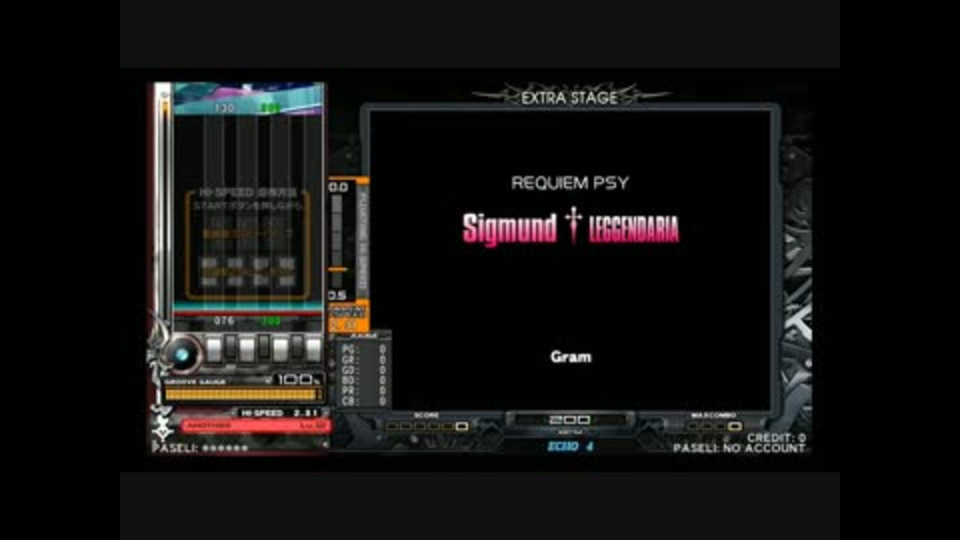
Task: Click the HI-SPEED 2.31 readout
Action: click(280, 413)
